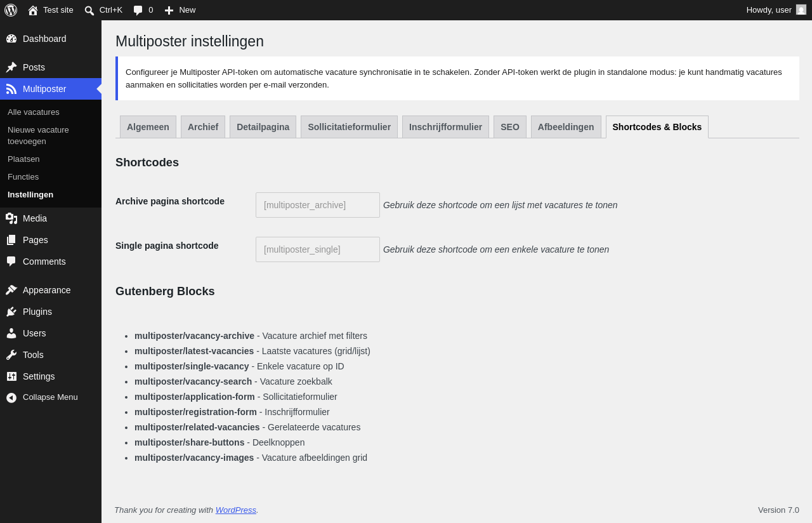Open the Howdy user account menu
Image resolution: width=812 pixels, height=523 pixels.
coord(776,10)
